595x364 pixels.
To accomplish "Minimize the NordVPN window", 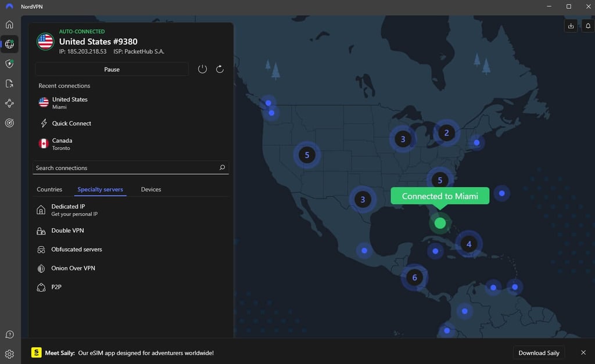I will (x=549, y=6).
